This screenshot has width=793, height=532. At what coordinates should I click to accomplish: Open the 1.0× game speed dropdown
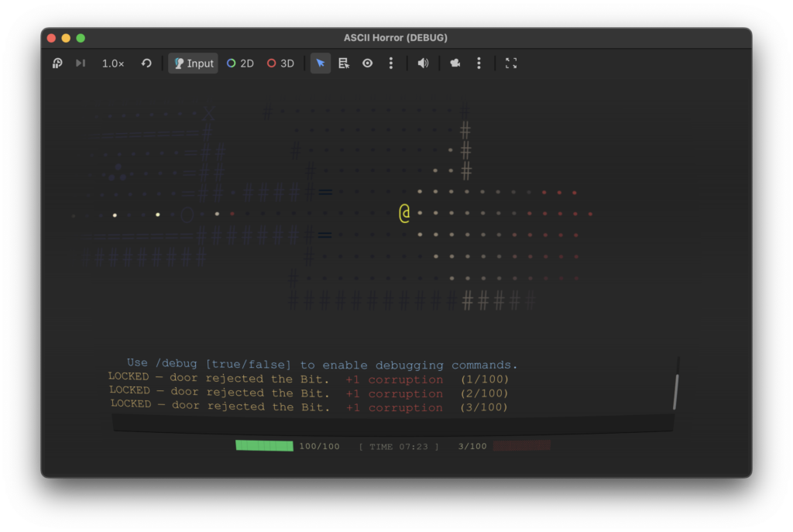113,63
